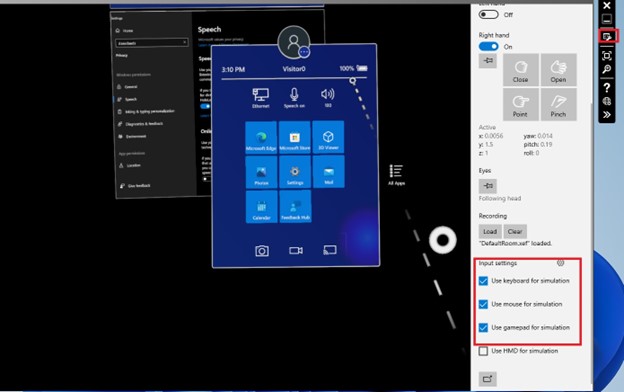
Task: Open the Settings tile in Start menu
Action: 295,172
